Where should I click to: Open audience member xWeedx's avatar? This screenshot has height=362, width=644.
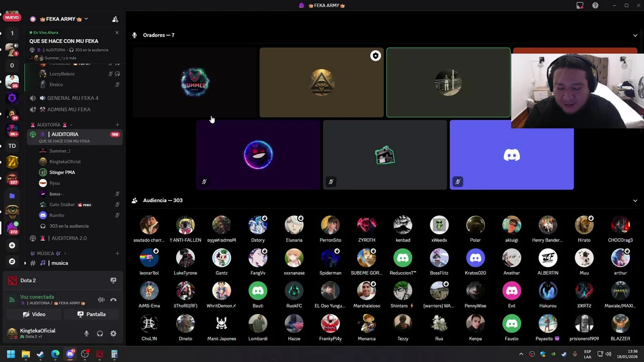pos(439,226)
